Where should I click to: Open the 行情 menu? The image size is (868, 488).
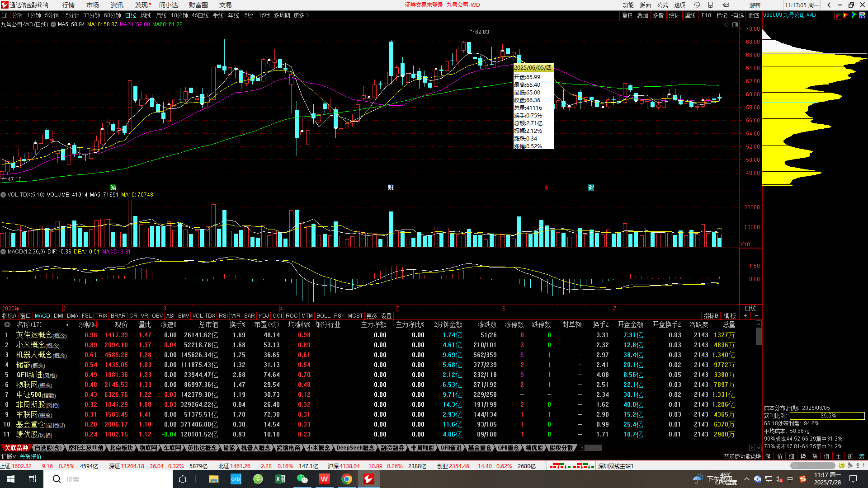tap(68, 5)
